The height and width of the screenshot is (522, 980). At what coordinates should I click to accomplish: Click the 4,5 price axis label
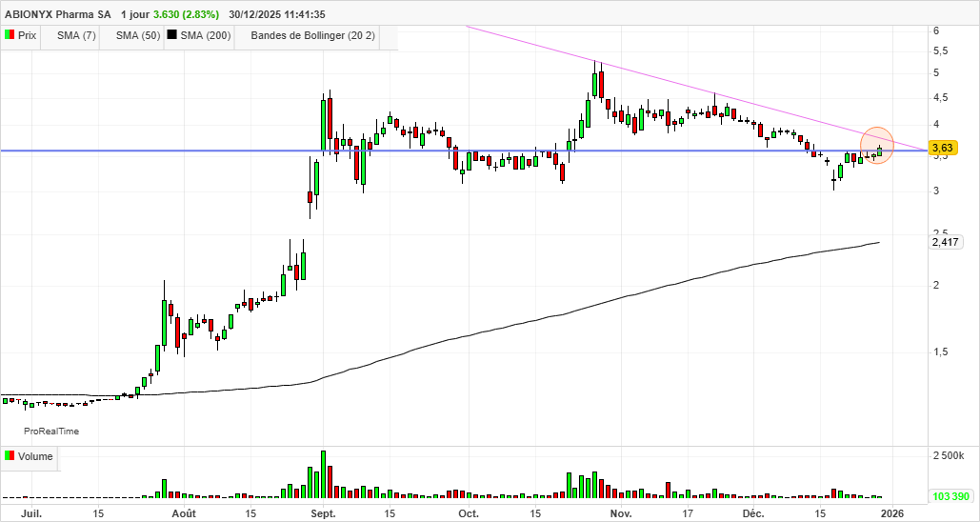(x=941, y=97)
